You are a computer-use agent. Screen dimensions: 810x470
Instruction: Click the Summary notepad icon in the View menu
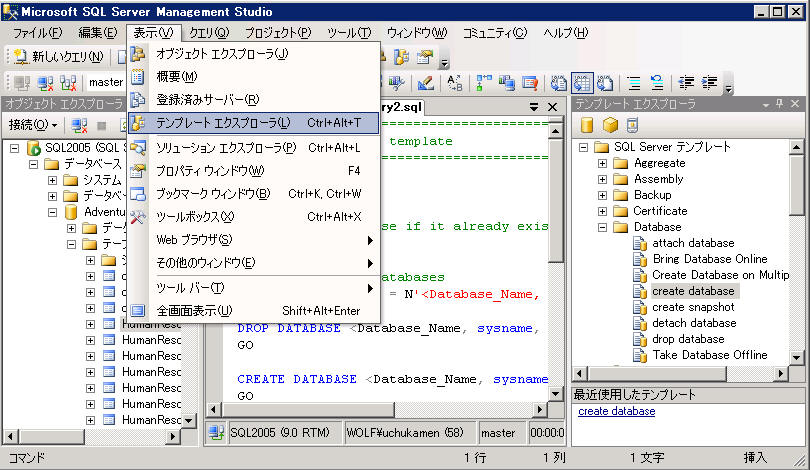137,76
